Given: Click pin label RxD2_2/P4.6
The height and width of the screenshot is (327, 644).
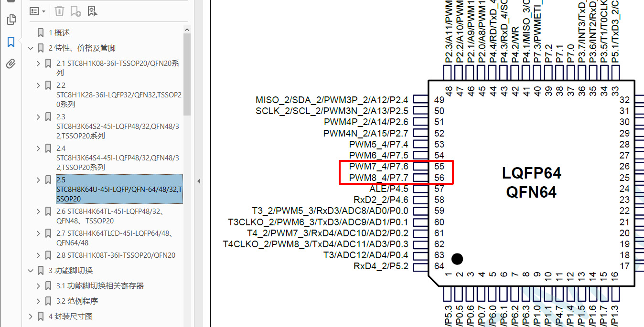Looking at the screenshot, I should [x=381, y=200].
